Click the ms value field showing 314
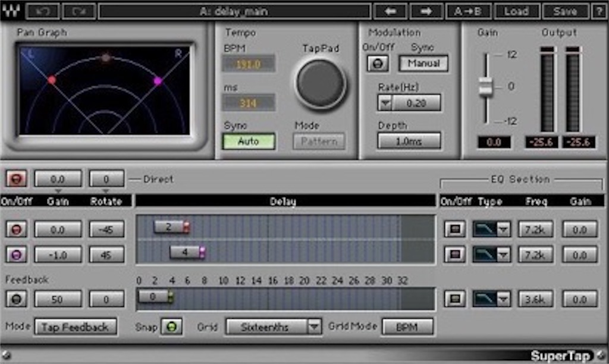Screen dimensions: 609x364 click(x=249, y=102)
